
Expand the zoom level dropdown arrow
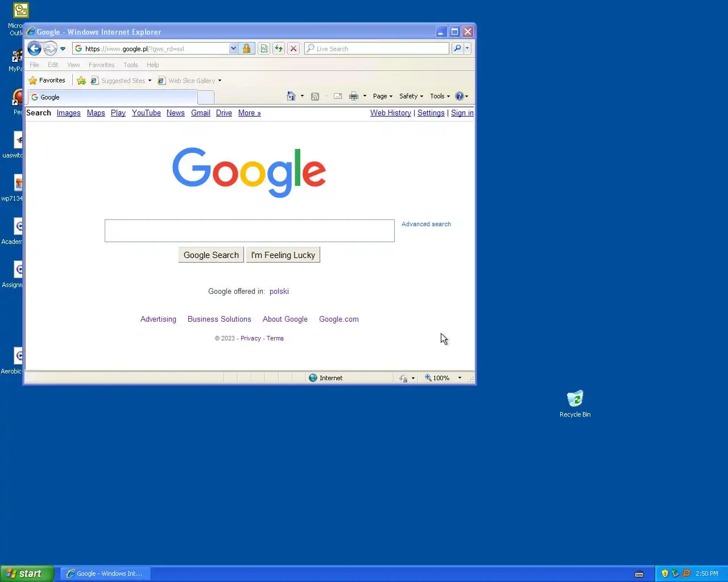(460, 378)
